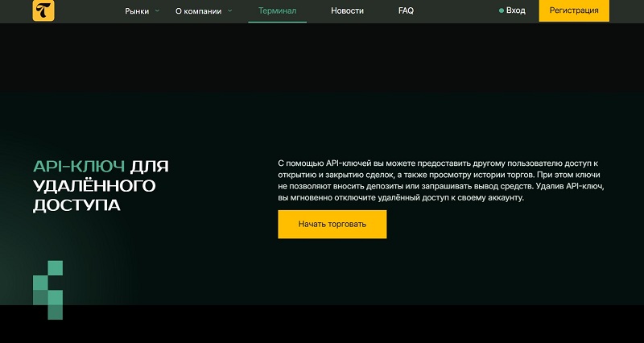Switch to the Терминал tab
Screen dimensions: 644x343
click(x=277, y=11)
